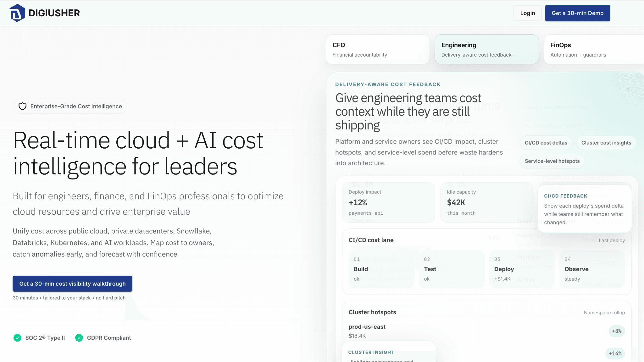Click the '30 minutes • tailored to your stack' note
Viewport: 644px width, 362px height.
(69, 298)
